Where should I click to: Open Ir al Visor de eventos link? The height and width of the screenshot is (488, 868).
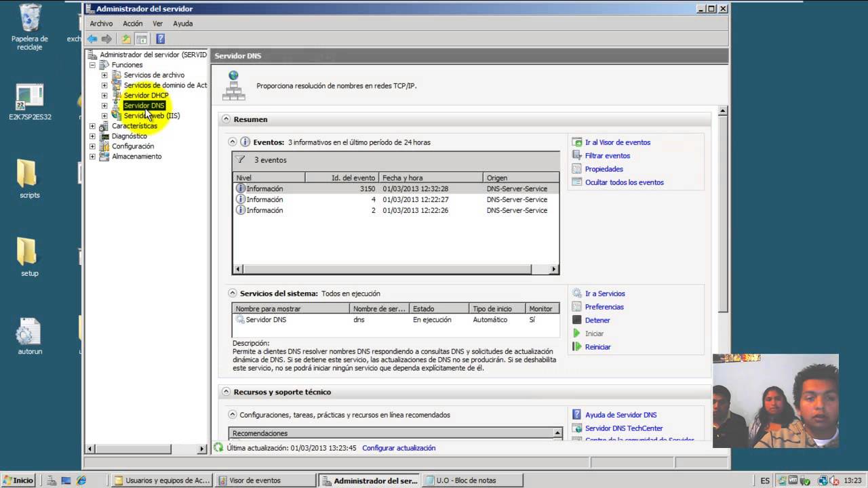[x=618, y=142]
